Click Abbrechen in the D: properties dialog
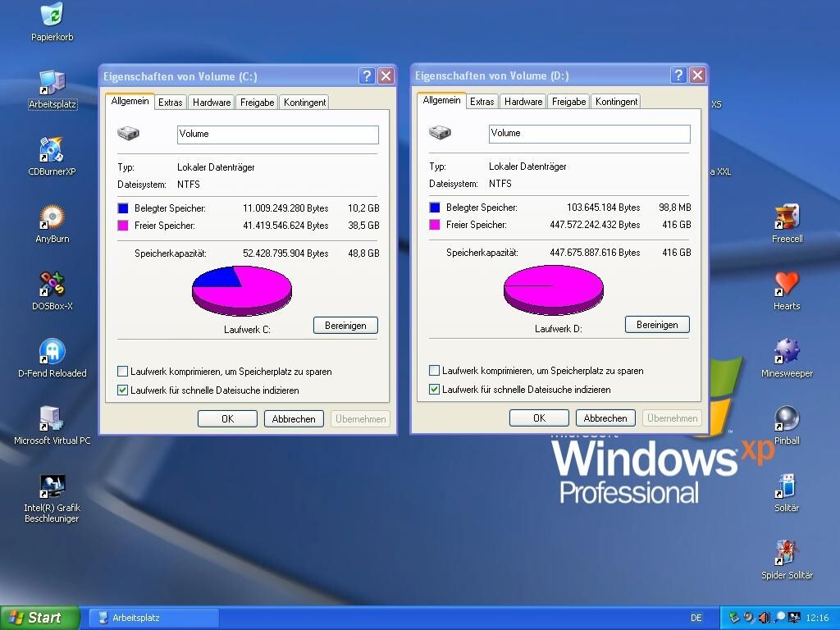The height and width of the screenshot is (630, 840). click(x=605, y=418)
